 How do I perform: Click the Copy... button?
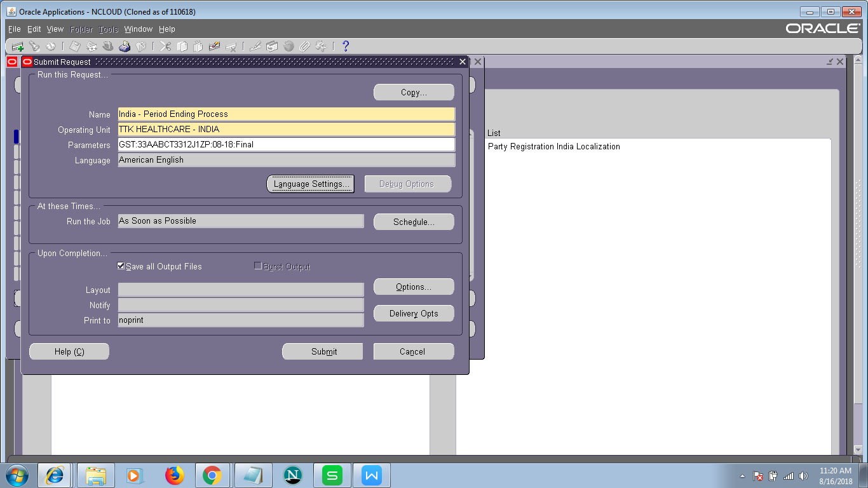point(414,92)
